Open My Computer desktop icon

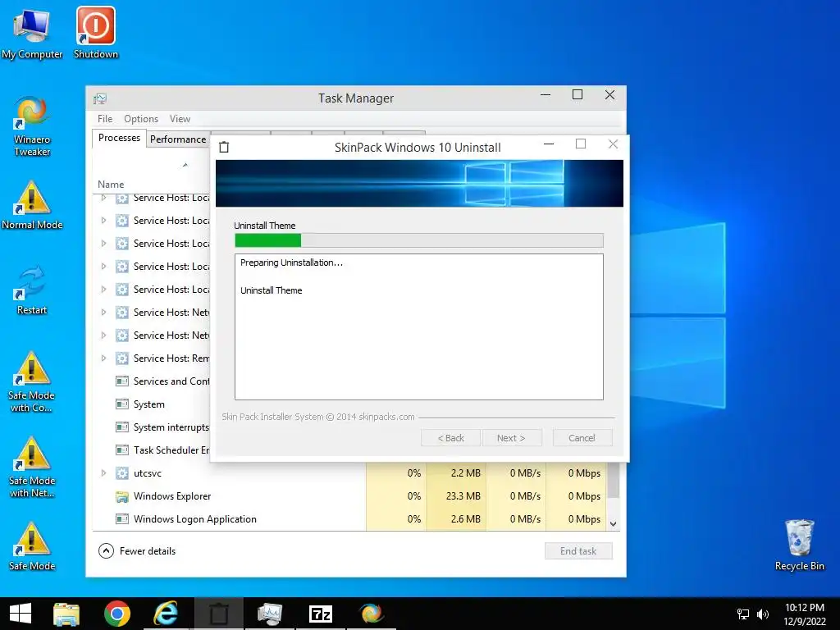[32, 34]
